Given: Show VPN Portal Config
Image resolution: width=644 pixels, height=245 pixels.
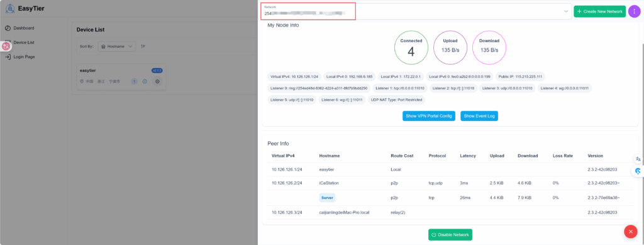Looking at the screenshot, I should click(429, 117).
